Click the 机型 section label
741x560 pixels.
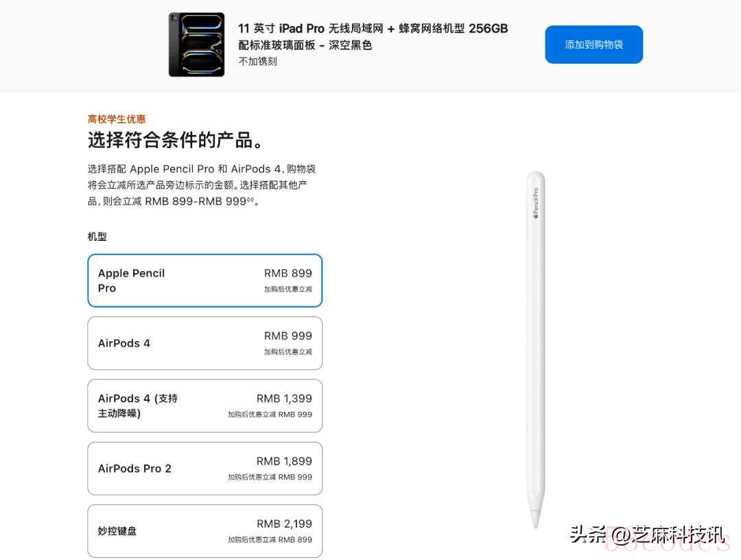(97, 237)
